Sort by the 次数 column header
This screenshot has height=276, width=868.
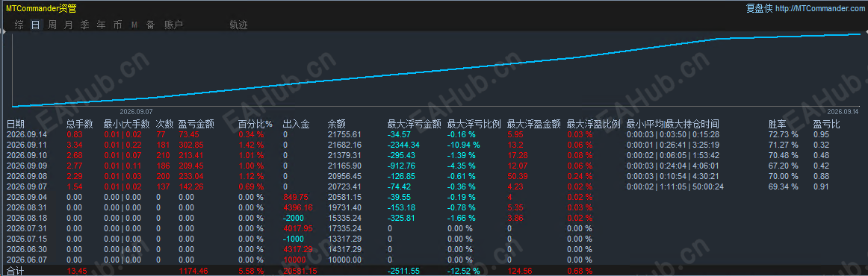165,124
